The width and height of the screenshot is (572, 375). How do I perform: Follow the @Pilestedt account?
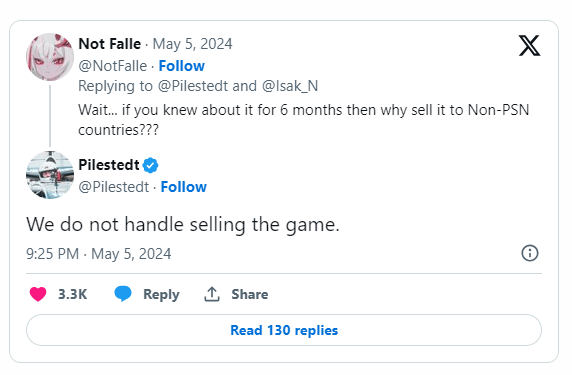(183, 187)
